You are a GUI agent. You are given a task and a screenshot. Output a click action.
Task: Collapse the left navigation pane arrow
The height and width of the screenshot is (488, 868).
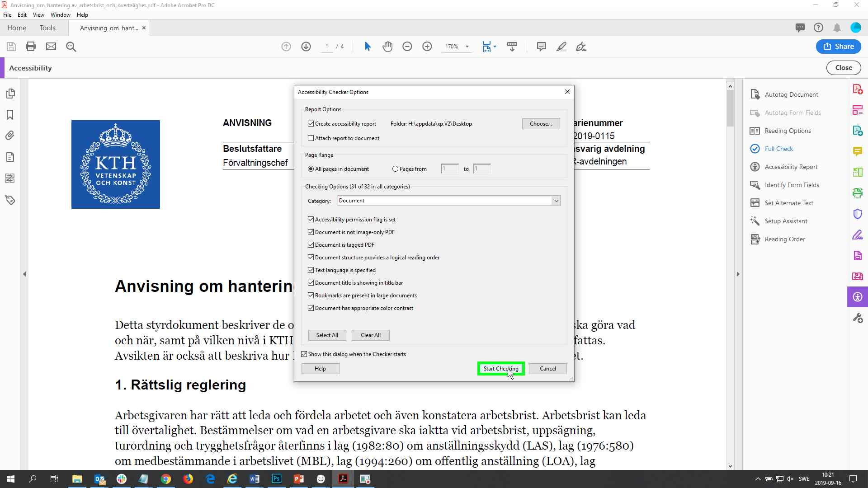tap(24, 274)
